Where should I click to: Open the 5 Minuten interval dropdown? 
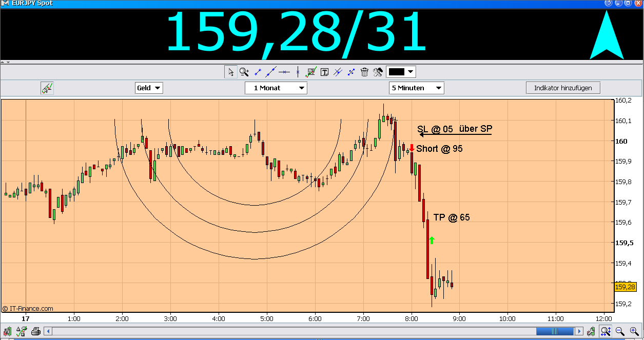click(417, 88)
